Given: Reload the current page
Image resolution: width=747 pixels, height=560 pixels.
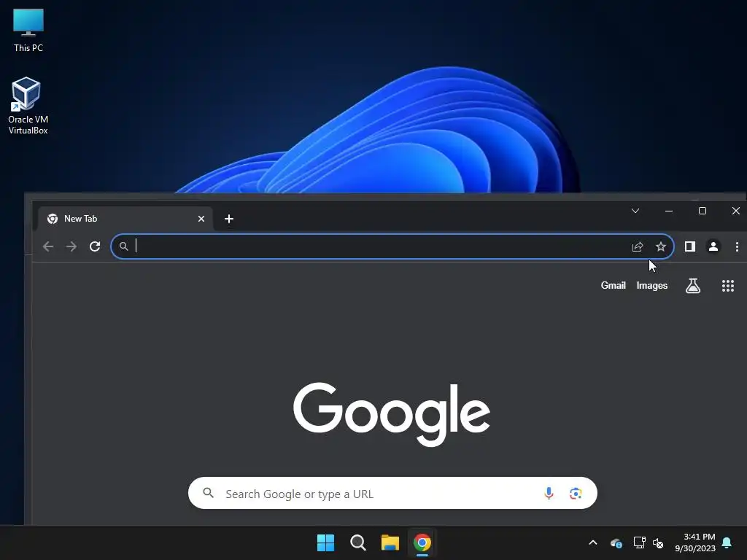Looking at the screenshot, I should point(95,246).
